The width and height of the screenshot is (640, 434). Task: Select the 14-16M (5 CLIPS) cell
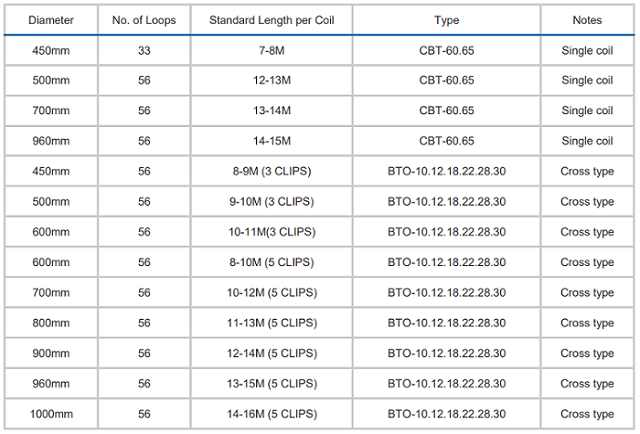pos(271,414)
